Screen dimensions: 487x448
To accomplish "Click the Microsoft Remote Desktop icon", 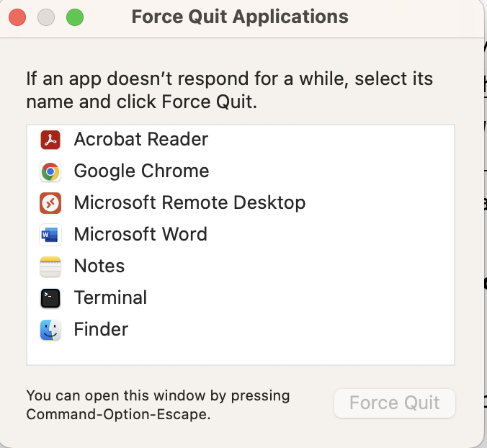I will [50, 203].
